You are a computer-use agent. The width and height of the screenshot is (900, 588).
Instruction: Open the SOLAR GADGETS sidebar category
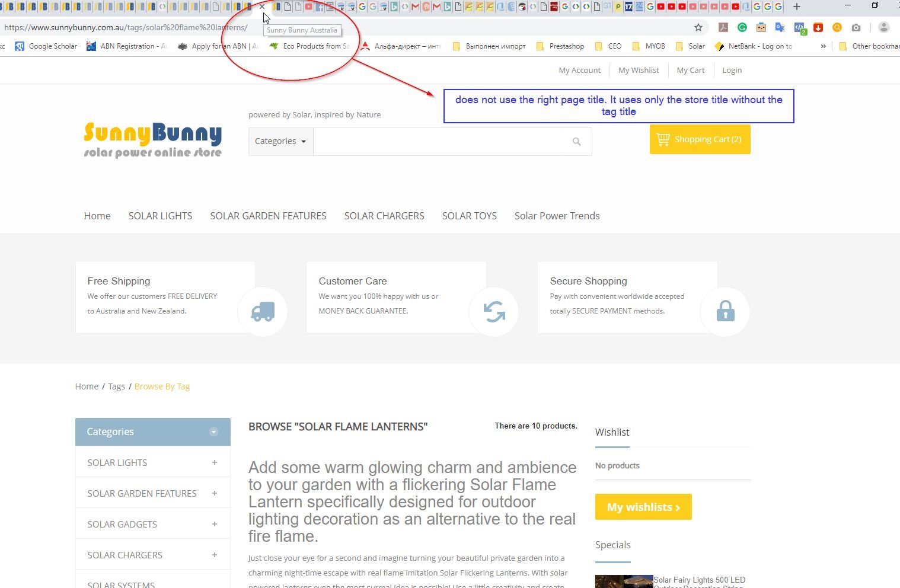pyautogui.click(x=122, y=524)
